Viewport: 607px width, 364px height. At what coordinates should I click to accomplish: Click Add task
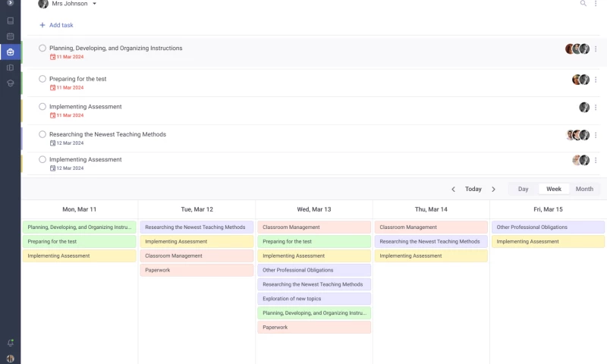tap(56, 25)
